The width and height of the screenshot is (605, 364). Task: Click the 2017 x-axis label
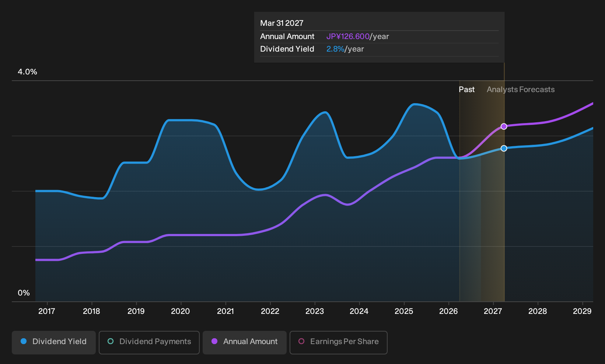point(47,311)
